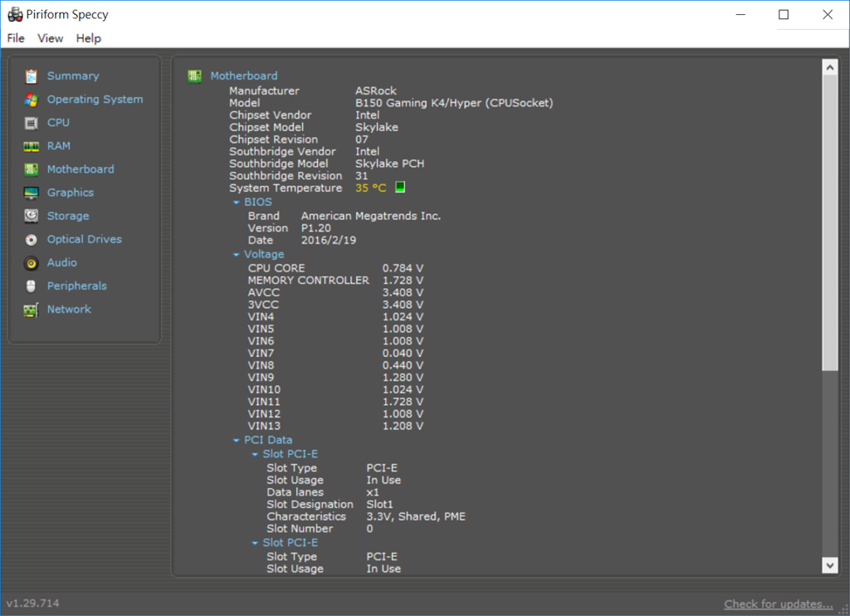850x616 pixels.
Task: Select the Storage hard drive icon
Action: click(32, 216)
